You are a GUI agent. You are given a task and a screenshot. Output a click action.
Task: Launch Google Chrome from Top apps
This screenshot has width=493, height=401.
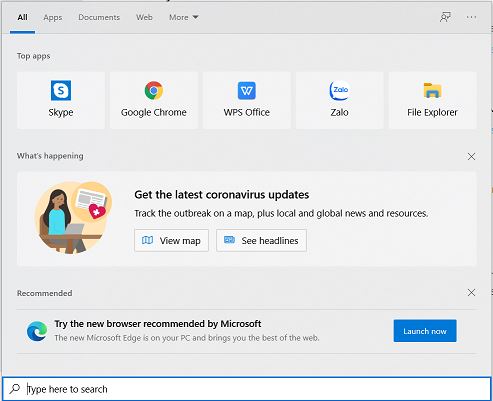pyautogui.click(x=154, y=100)
